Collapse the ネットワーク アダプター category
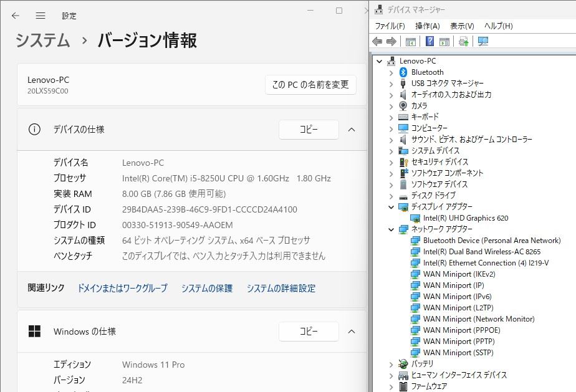 pos(391,229)
